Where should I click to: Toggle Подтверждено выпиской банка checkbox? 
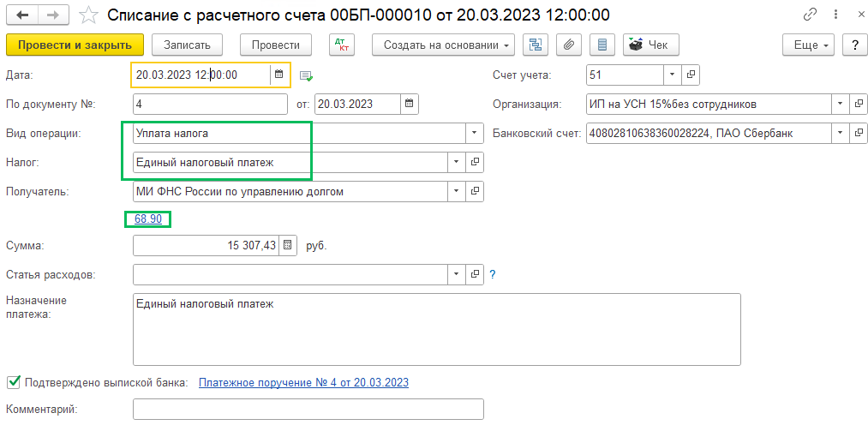pos(14,382)
